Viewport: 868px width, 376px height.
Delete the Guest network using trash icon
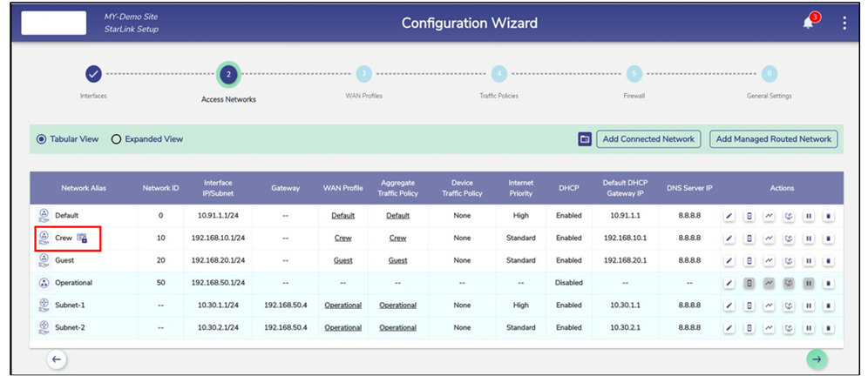pos(828,260)
